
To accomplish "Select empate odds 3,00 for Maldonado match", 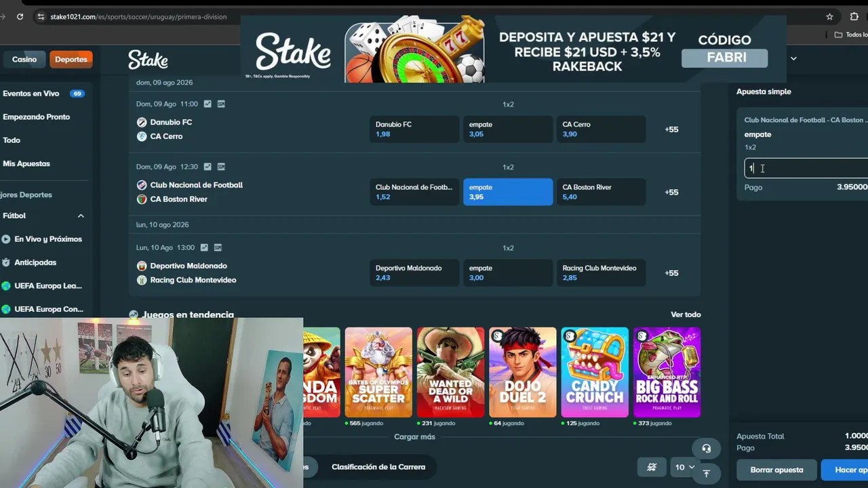I will [x=508, y=273].
